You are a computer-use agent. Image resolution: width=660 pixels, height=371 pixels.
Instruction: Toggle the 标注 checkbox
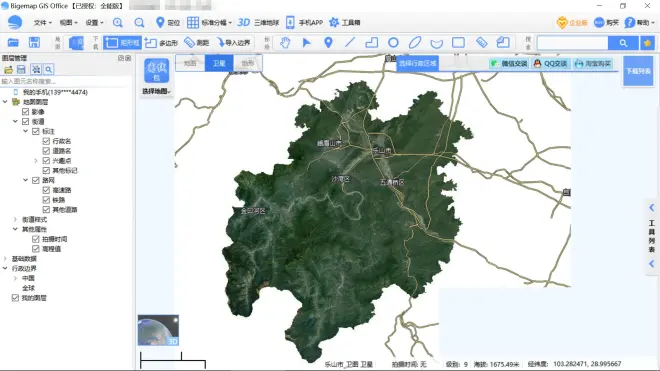(x=36, y=131)
